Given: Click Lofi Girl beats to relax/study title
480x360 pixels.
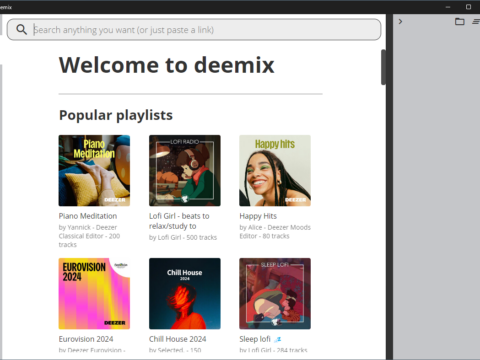Looking at the screenshot, I should point(179,221).
